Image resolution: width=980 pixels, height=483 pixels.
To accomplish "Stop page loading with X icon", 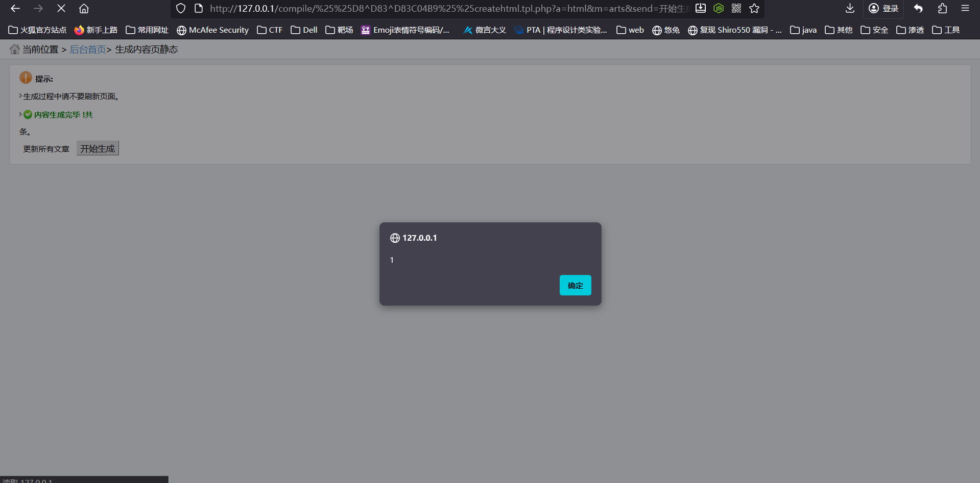I will coord(61,9).
